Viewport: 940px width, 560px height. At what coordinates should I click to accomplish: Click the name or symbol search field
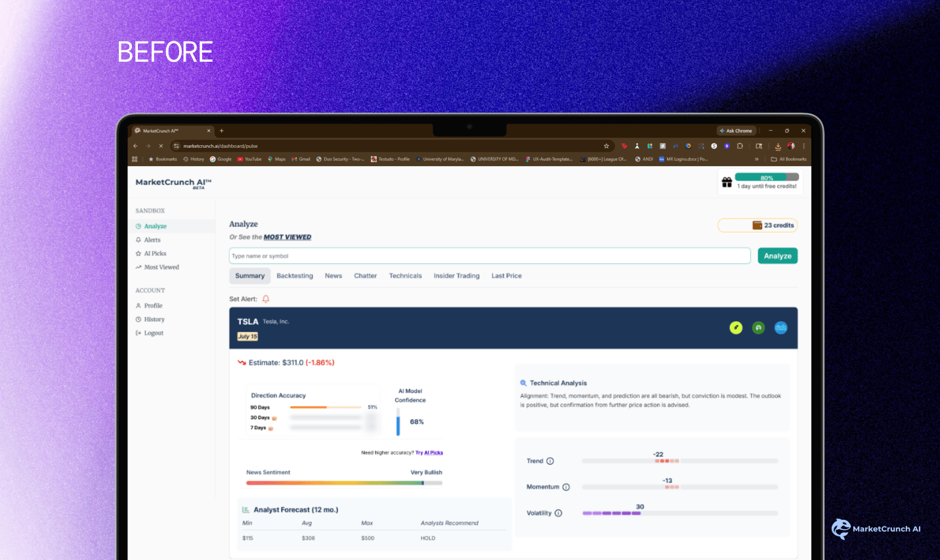click(489, 256)
